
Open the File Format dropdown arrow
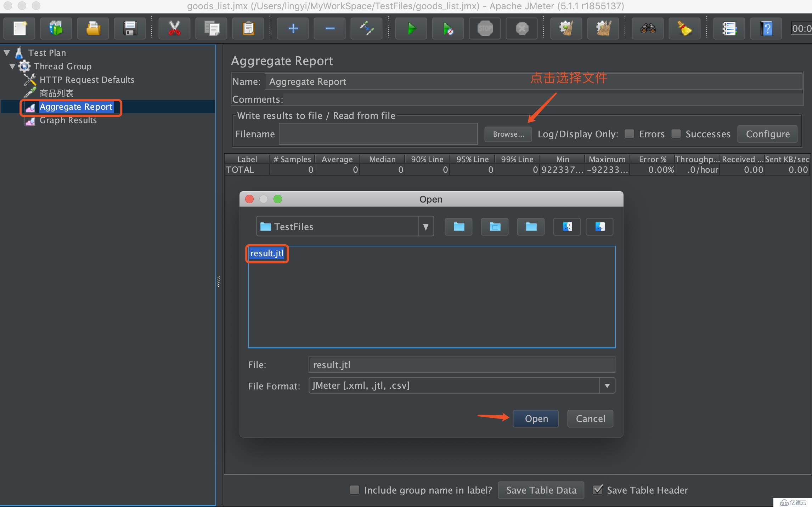tap(607, 386)
